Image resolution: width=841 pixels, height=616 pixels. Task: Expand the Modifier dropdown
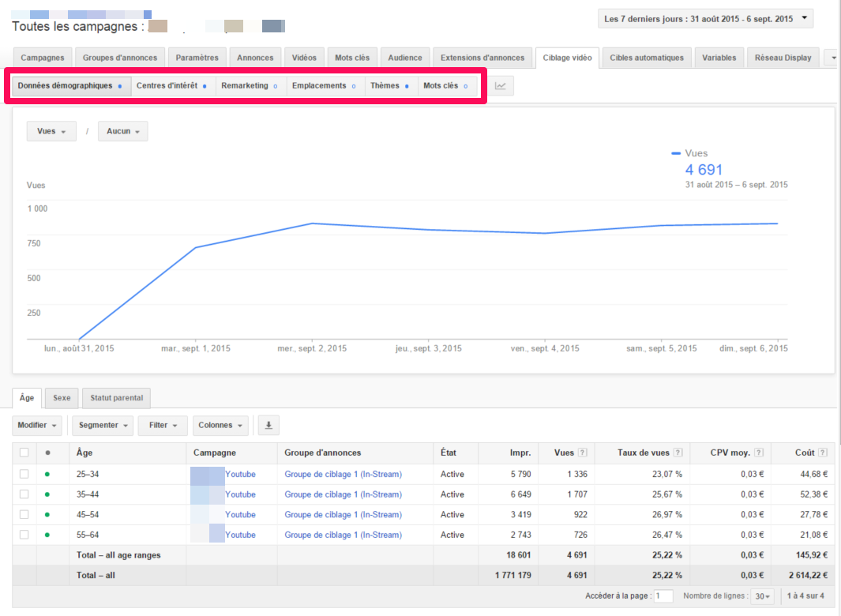coord(37,426)
